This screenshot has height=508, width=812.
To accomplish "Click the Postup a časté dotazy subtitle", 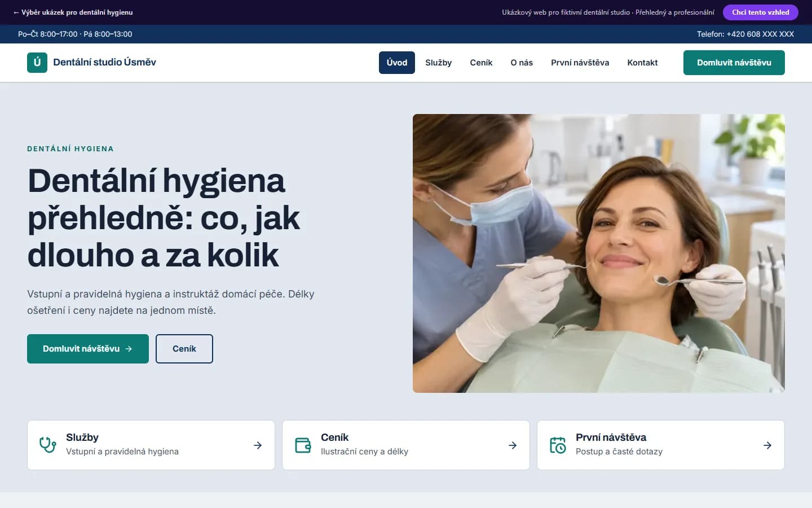I will click(619, 452).
